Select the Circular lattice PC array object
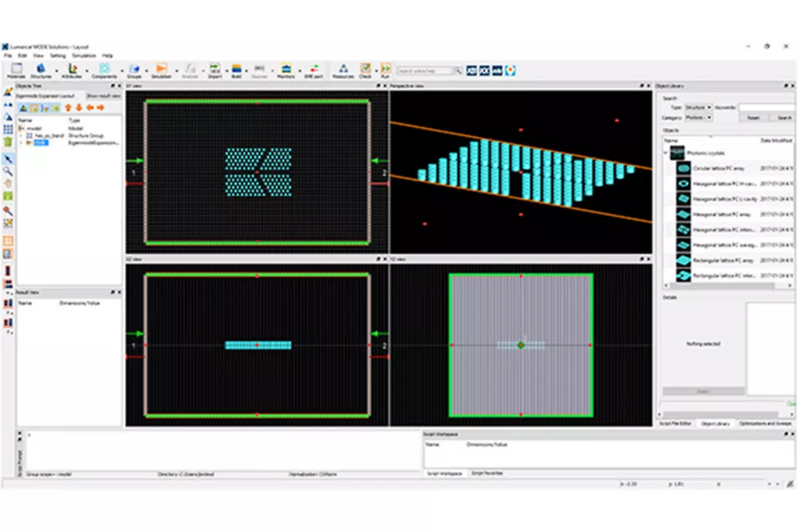Viewport: 798px width, 532px height. point(711,168)
